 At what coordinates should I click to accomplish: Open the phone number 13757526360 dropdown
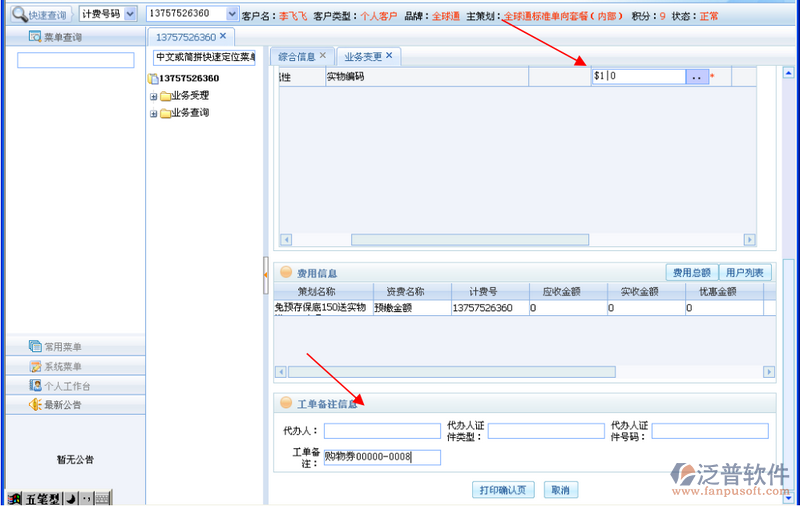[232, 15]
